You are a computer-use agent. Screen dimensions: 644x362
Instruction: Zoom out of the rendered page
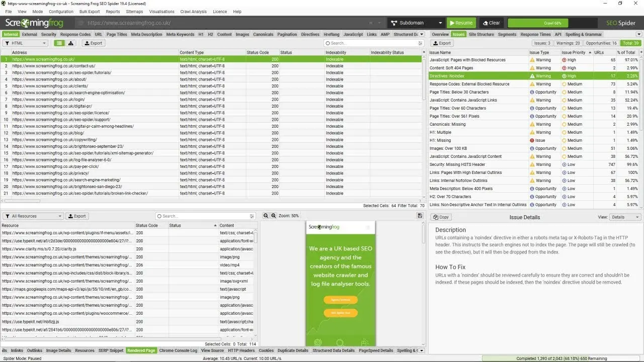(x=266, y=215)
